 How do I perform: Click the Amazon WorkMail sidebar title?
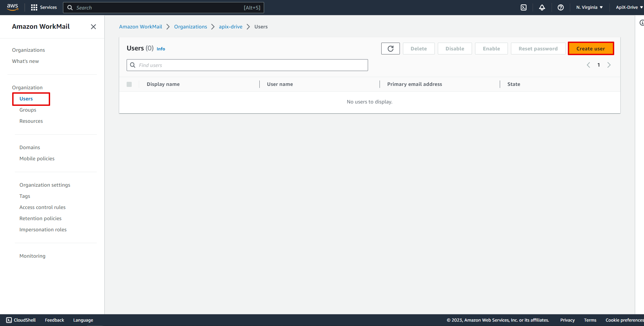pos(41,26)
